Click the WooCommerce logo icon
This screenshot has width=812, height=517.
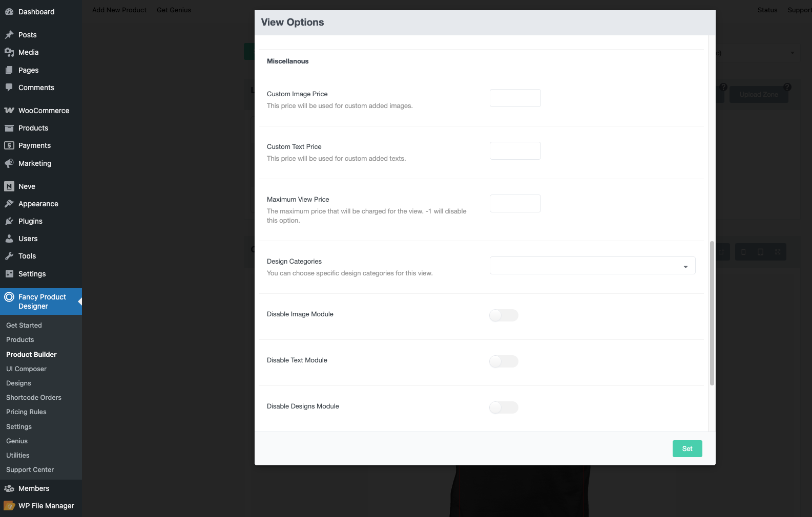tap(9, 111)
